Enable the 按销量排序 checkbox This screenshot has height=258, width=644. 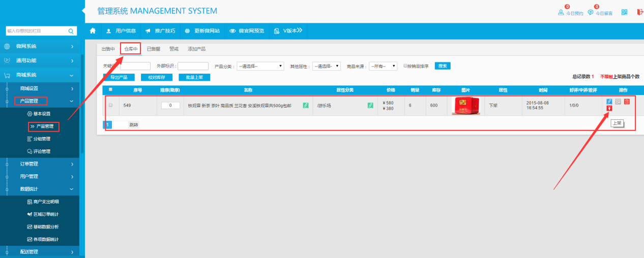(405, 66)
